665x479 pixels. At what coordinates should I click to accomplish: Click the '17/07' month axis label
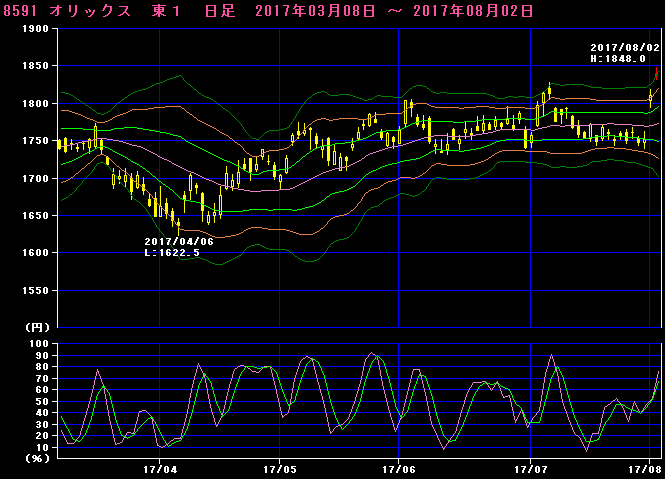point(531,469)
